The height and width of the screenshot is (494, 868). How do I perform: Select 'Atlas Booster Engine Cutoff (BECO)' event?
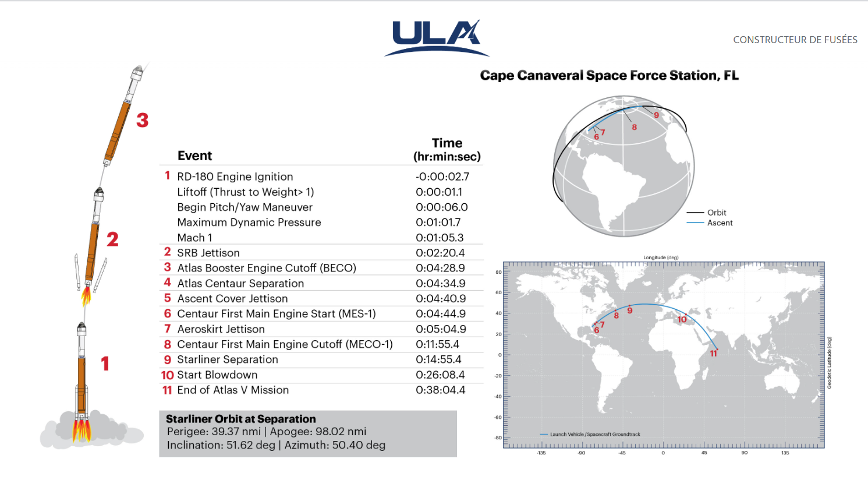tap(267, 268)
